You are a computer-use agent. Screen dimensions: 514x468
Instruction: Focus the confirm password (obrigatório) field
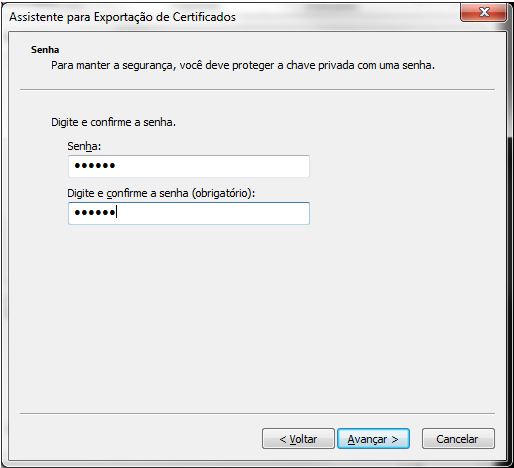click(189, 213)
